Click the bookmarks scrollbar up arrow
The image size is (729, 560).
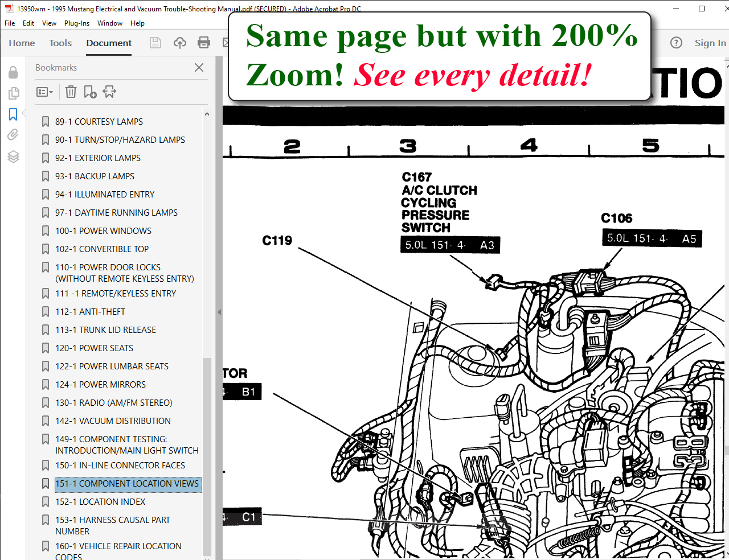point(207,114)
